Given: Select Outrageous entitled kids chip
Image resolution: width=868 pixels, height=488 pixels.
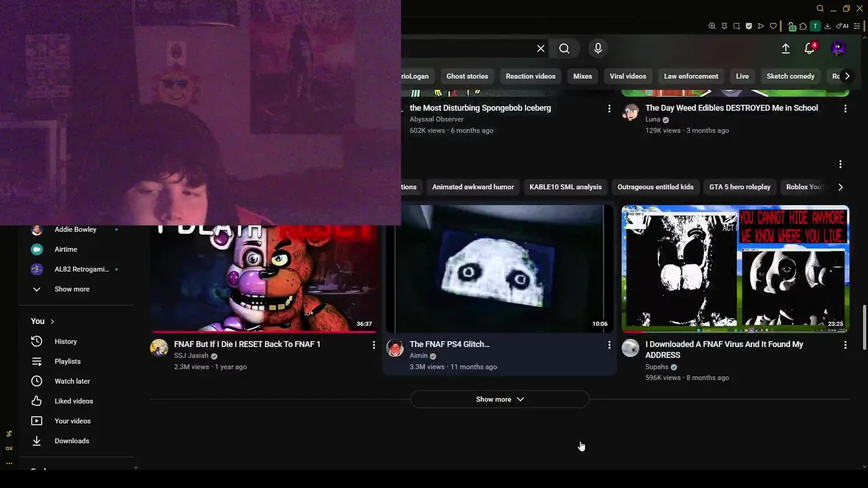Looking at the screenshot, I should [x=656, y=187].
